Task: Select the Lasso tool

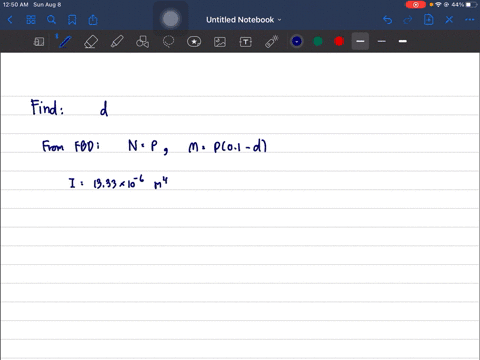Action: tap(168, 42)
